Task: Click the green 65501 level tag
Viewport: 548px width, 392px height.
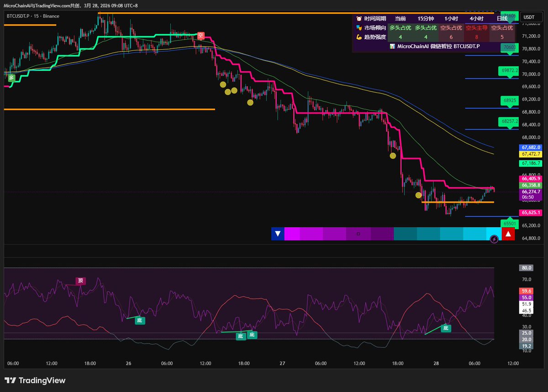Action: tap(510, 224)
